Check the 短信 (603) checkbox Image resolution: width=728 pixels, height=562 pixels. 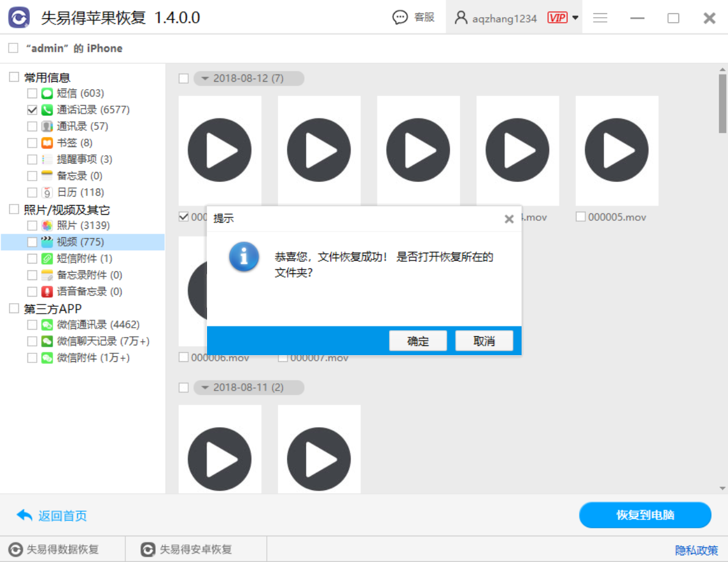pyautogui.click(x=32, y=94)
